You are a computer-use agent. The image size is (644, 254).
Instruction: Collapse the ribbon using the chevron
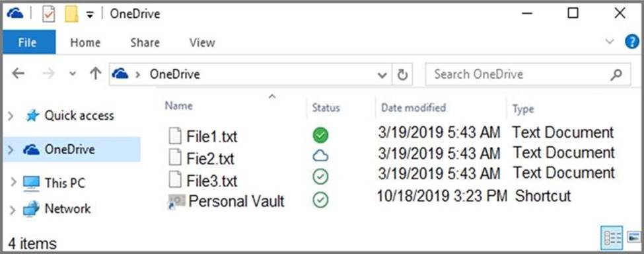click(610, 42)
